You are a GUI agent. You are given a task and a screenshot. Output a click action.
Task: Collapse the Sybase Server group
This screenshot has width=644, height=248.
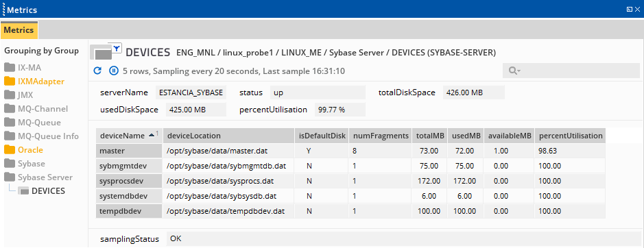pyautogui.click(x=45, y=177)
